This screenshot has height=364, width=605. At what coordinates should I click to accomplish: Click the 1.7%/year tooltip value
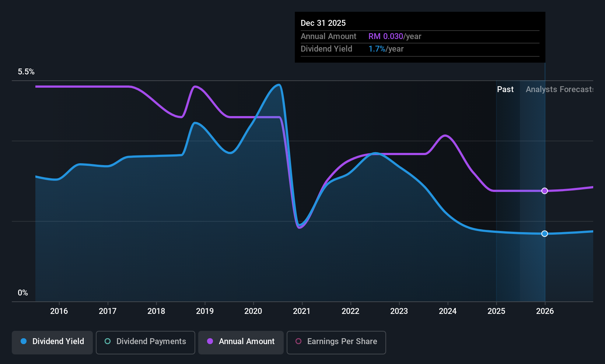(386, 49)
